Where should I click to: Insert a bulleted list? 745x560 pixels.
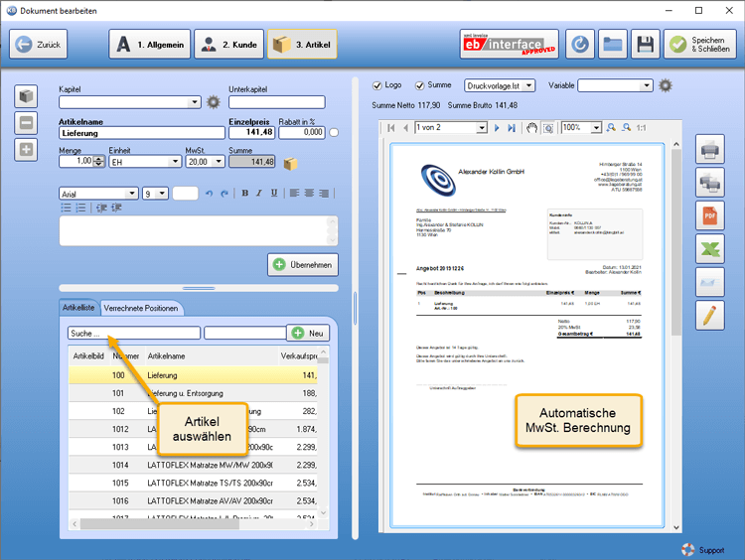[66, 208]
